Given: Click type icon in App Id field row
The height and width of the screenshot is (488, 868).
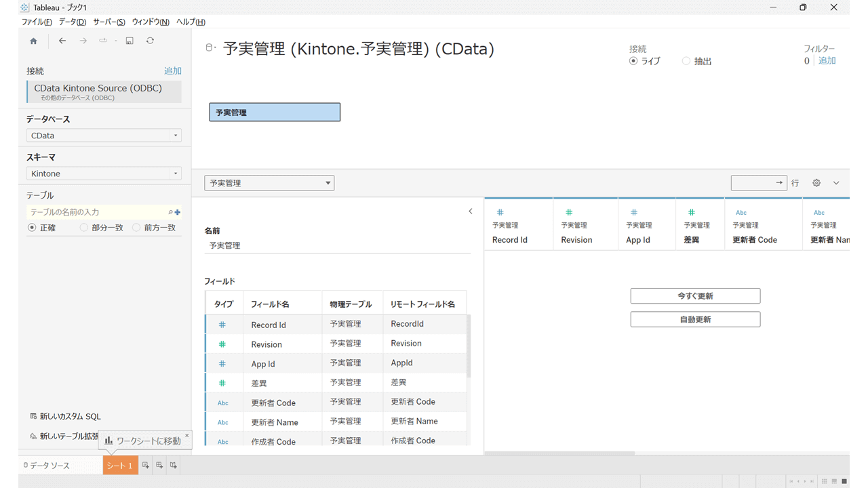Looking at the screenshot, I should 222,364.
